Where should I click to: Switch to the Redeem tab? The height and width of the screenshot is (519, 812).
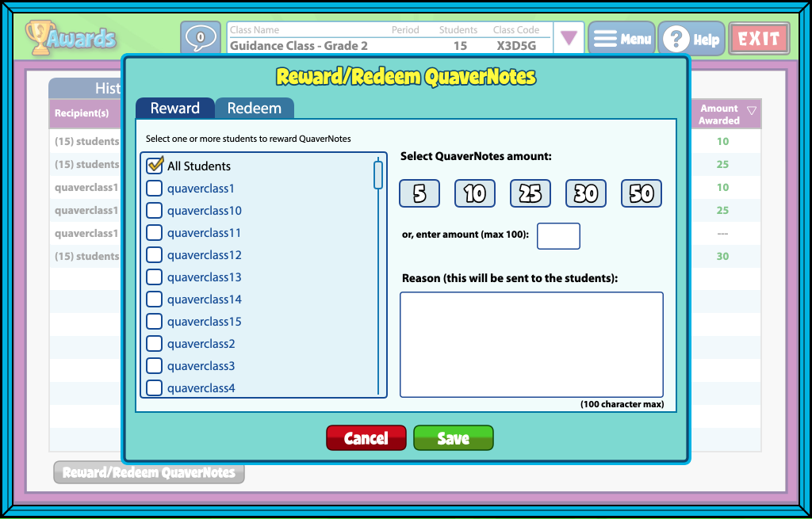click(255, 108)
